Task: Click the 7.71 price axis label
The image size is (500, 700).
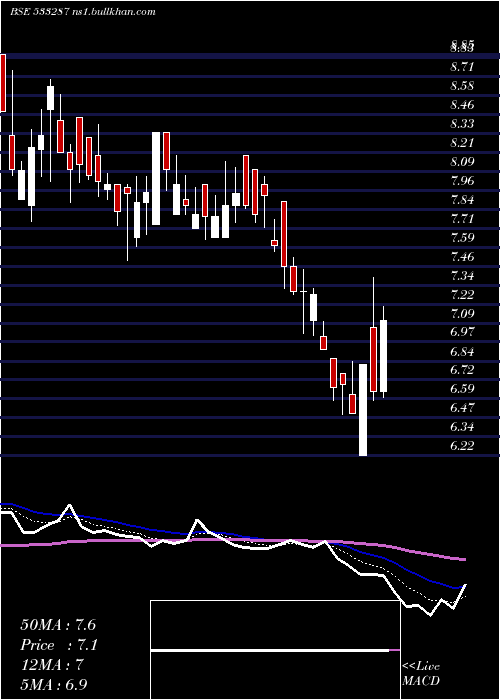Action: coord(462,219)
